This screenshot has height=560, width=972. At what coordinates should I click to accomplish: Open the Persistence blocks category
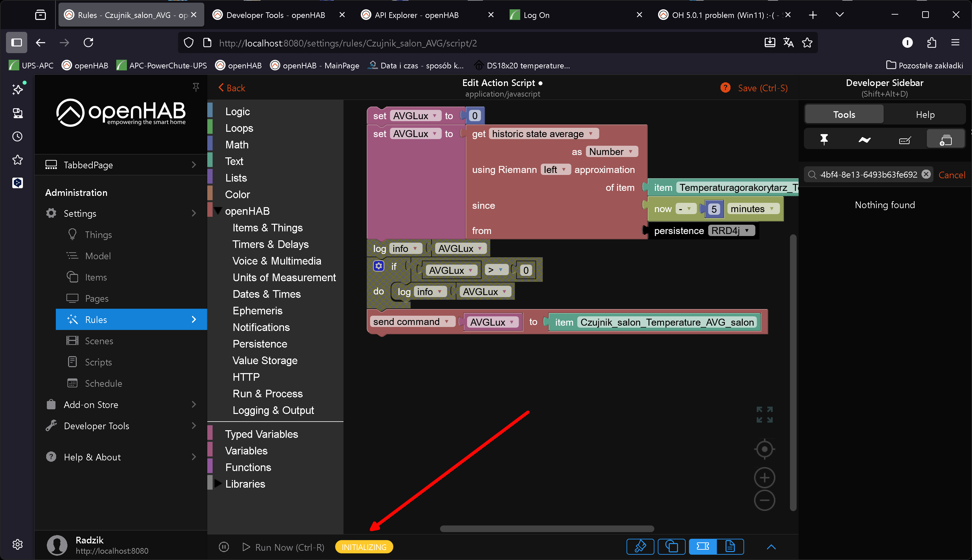[260, 344]
